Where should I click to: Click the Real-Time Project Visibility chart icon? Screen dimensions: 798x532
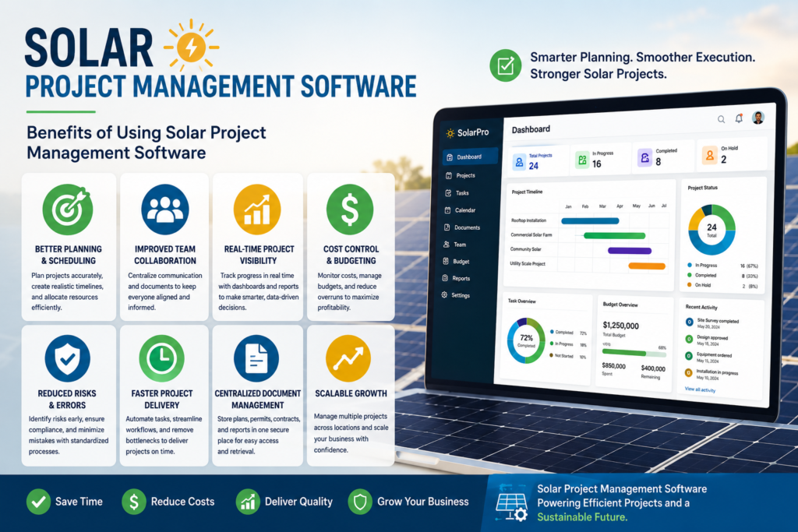(257, 209)
